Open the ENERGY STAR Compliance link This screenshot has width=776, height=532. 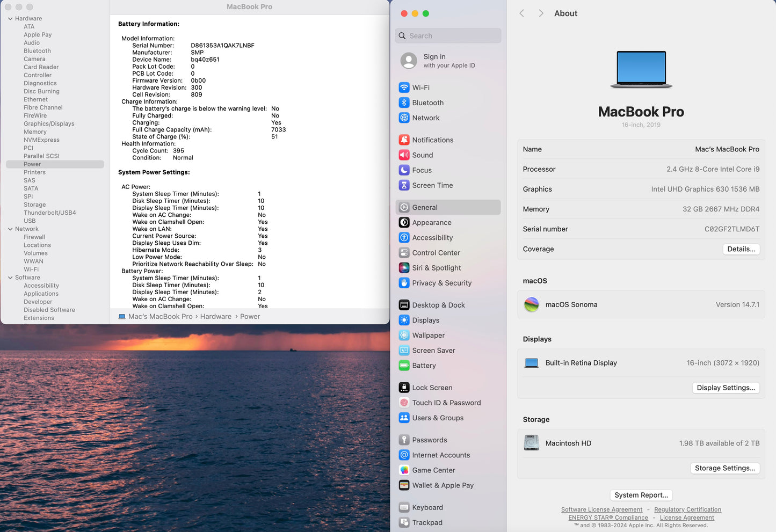608,518
